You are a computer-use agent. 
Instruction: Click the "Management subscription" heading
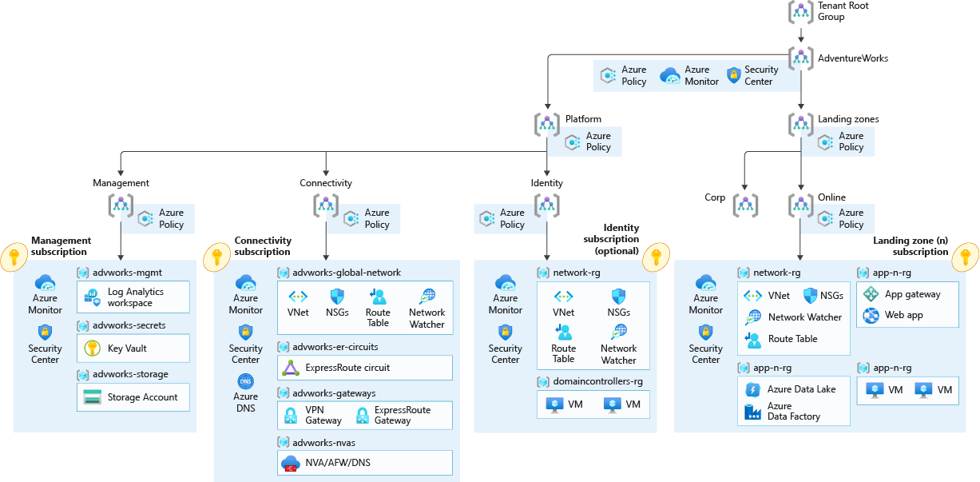tap(61, 246)
